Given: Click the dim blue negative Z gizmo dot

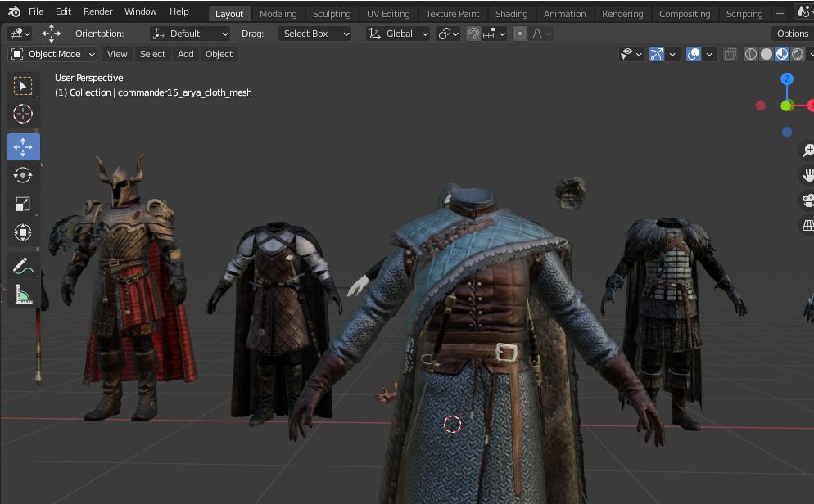Looking at the screenshot, I should coord(787,133).
